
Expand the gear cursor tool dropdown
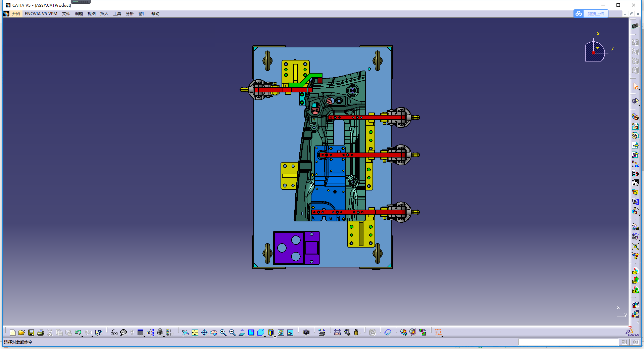coord(639,105)
